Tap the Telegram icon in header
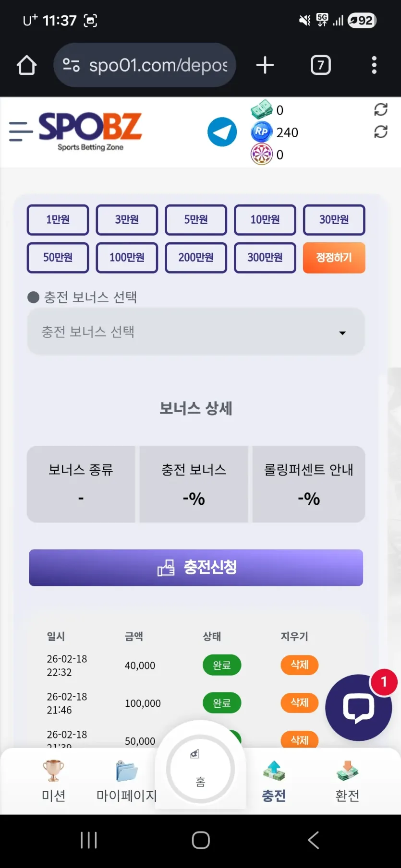 (222, 132)
